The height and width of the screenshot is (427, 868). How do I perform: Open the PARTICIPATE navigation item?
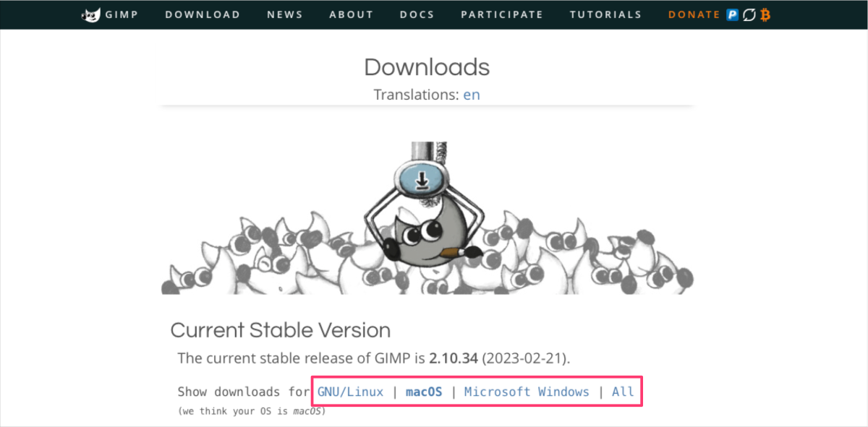point(502,14)
